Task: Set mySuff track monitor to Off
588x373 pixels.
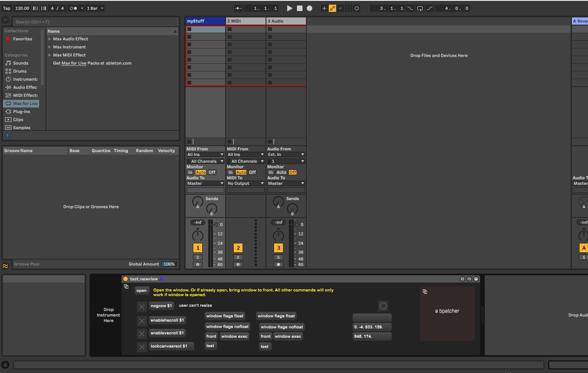Action: click(212, 172)
